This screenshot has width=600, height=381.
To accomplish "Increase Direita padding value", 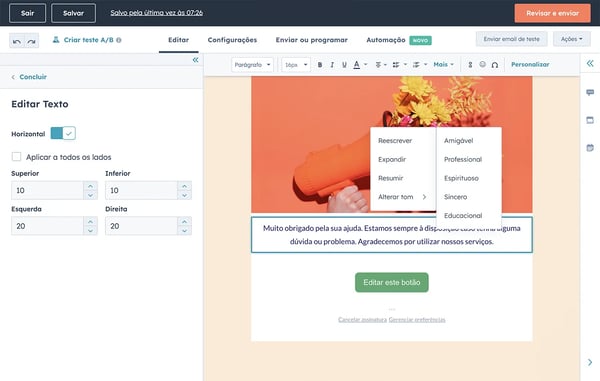I will click(x=184, y=221).
